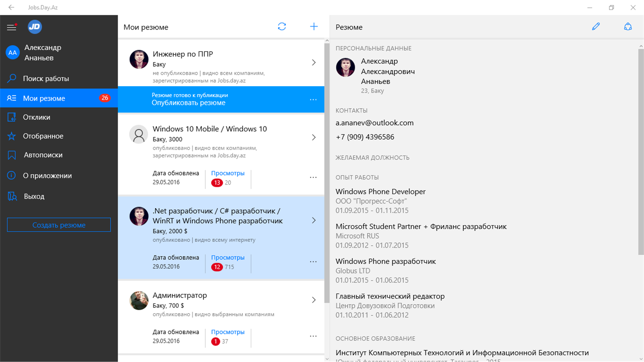Viewport: 644px width, 362px height.
Task: Click the Windows 10 Mobile / Windows 10 title
Action: [210, 129]
